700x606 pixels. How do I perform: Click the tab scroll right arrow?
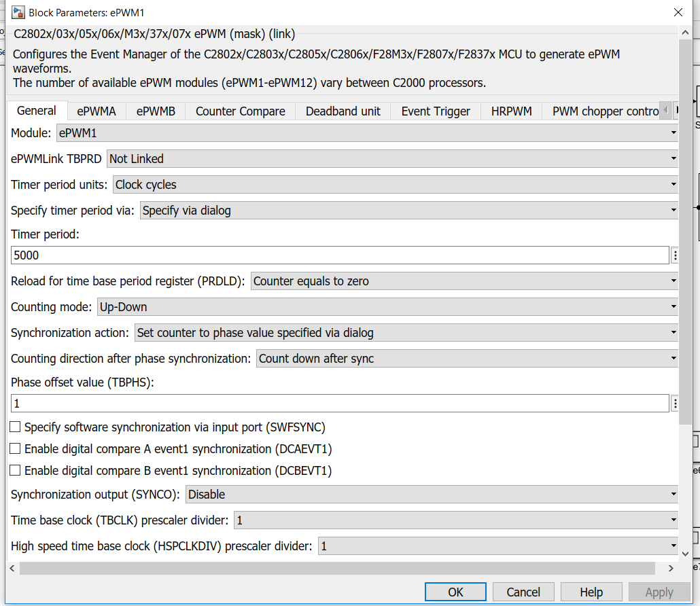(x=677, y=110)
